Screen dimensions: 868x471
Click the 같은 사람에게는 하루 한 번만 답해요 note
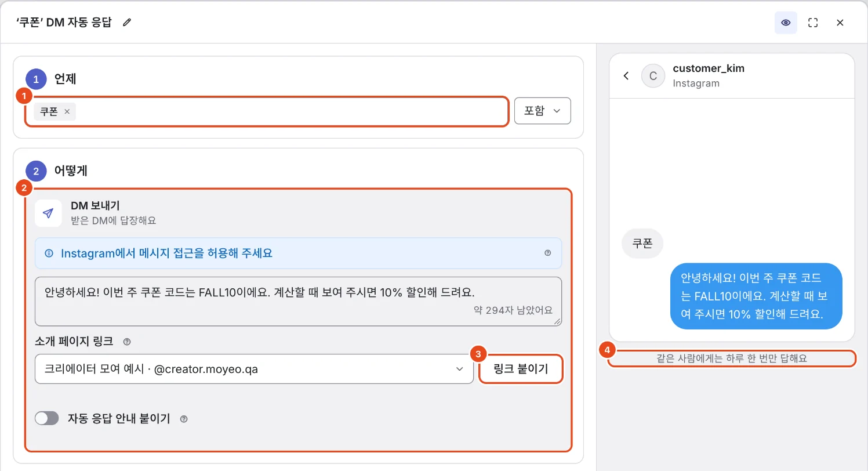732,358
